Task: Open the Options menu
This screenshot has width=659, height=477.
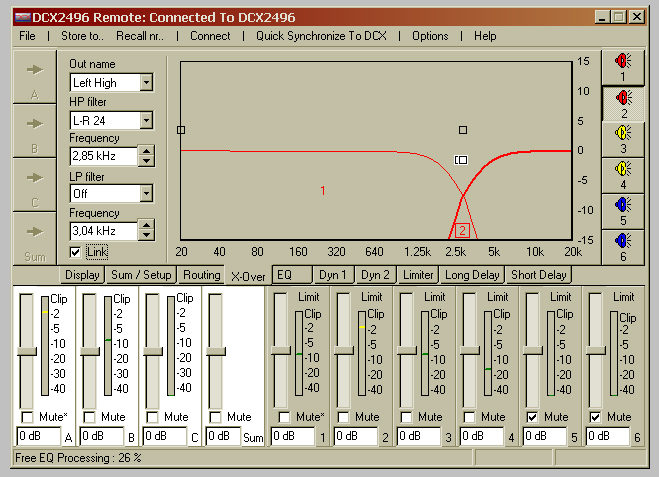Action: 430,36
